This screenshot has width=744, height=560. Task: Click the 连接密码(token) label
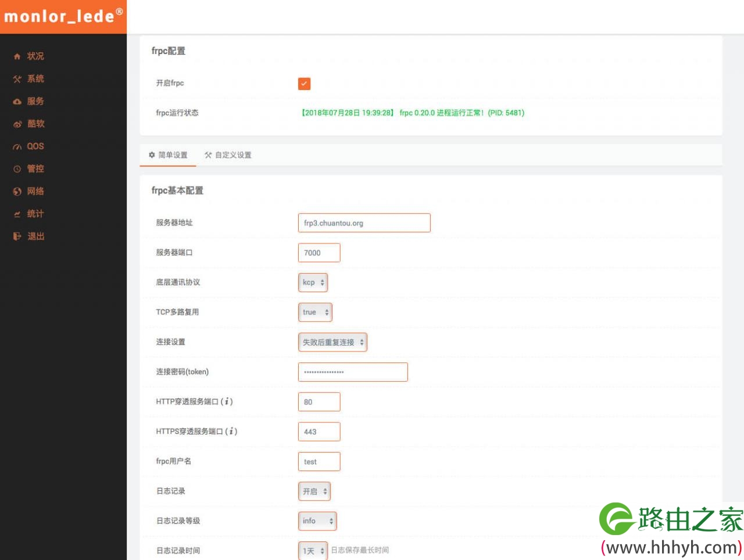(x=183, y=372)
